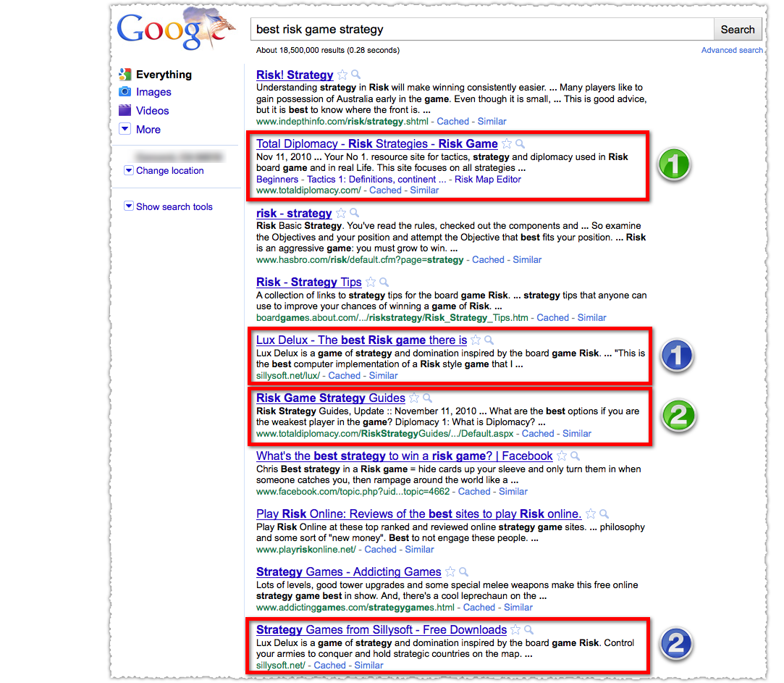Click the Google logo

[175, 29]
